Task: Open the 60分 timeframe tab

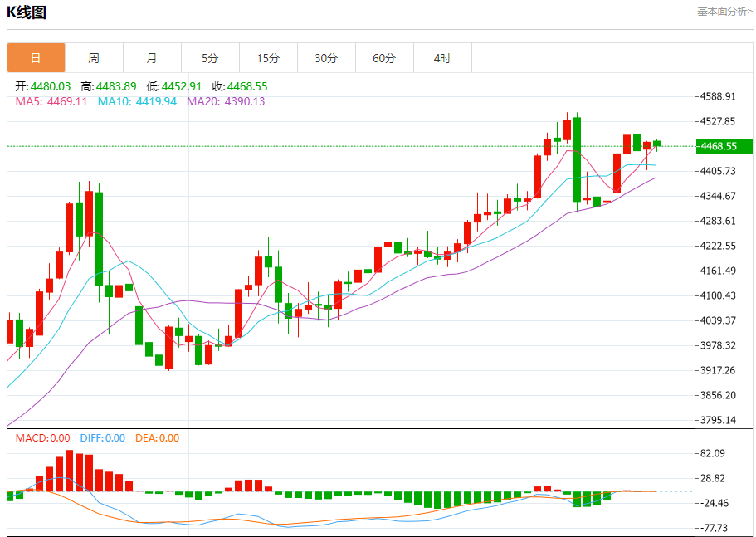Action: 384,58
